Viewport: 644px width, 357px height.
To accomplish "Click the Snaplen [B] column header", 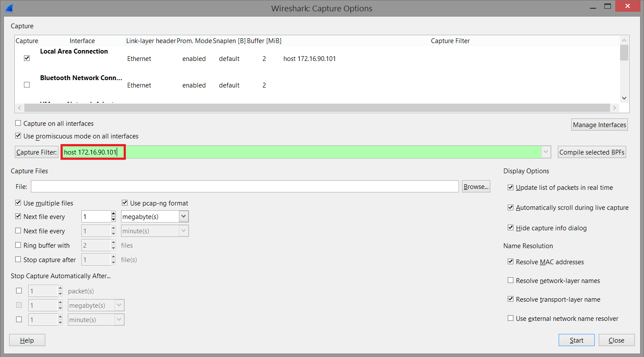I will (x=229, y=40).
